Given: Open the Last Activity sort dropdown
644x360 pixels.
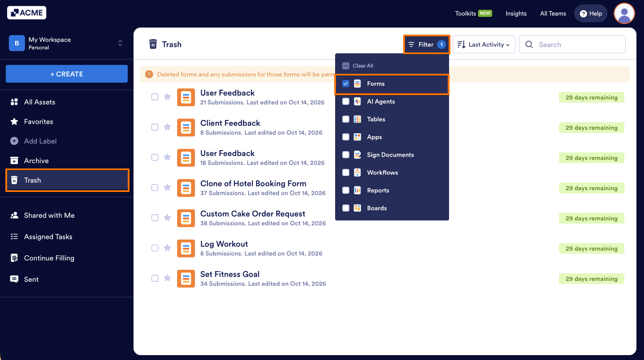Looking at the screenshot, I should (484, 44).
